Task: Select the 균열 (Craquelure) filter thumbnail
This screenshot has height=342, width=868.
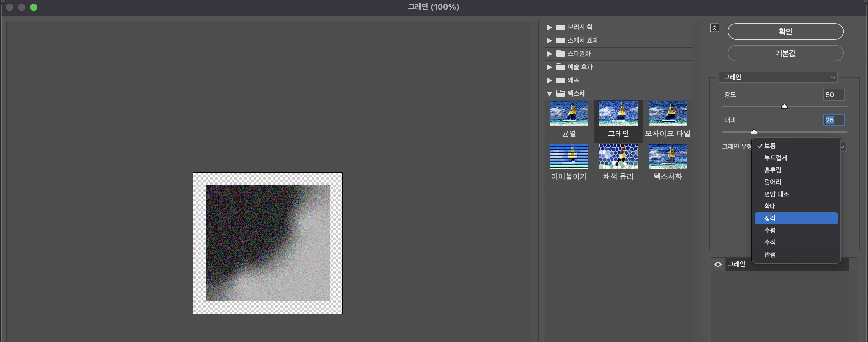Action: tap(569, 114)
